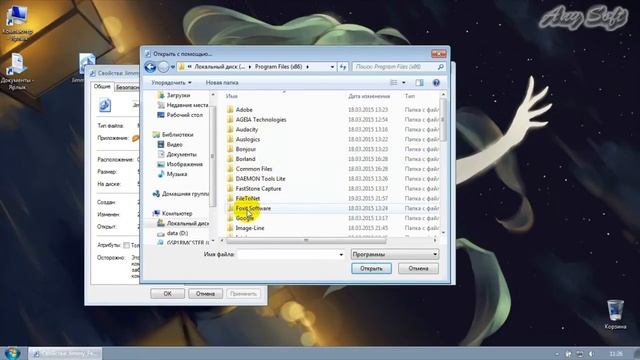Viewport: 640px width, 360px height.
Task: Click OK in the Свойства window
Action: click(x=167, y=293)
